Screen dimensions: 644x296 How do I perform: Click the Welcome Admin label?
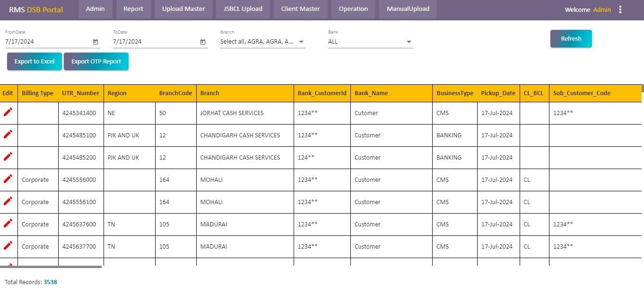coord(588,9)
